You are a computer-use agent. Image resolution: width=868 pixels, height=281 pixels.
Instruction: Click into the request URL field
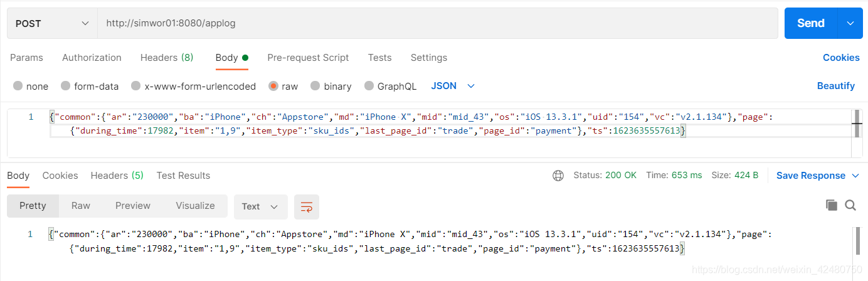tap(438, 23)
